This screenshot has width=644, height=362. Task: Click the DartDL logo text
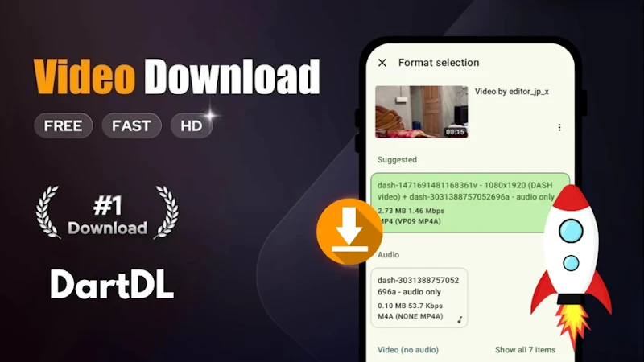click(112, 285)
